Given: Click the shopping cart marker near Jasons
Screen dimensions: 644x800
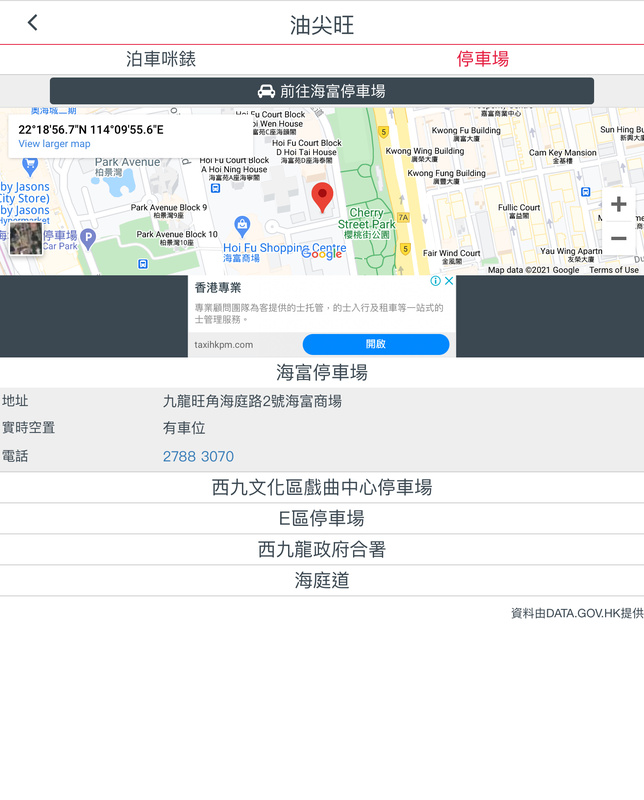Looking at the screenshot, I should point(30,166).
